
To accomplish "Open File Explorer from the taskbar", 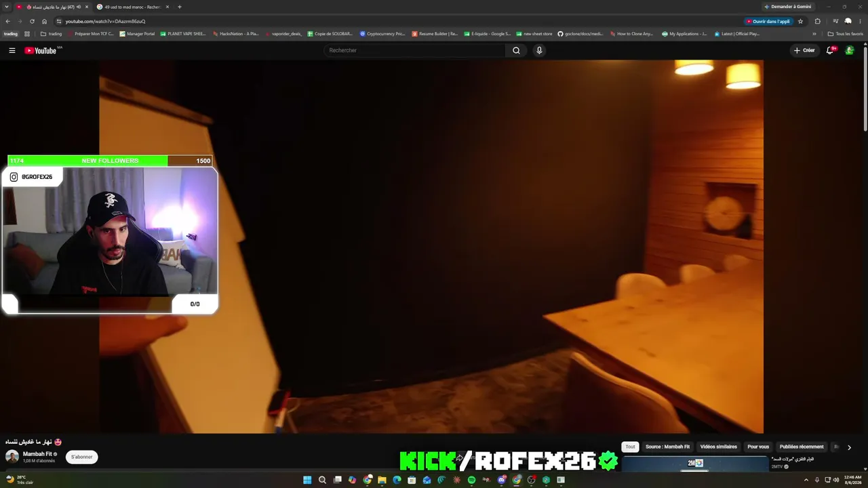I will coord(382,480).
